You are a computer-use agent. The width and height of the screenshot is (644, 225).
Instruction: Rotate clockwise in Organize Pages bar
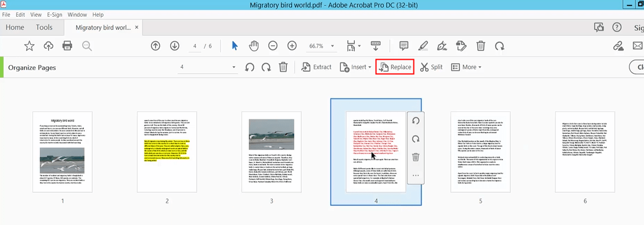(x=266, y=67)
